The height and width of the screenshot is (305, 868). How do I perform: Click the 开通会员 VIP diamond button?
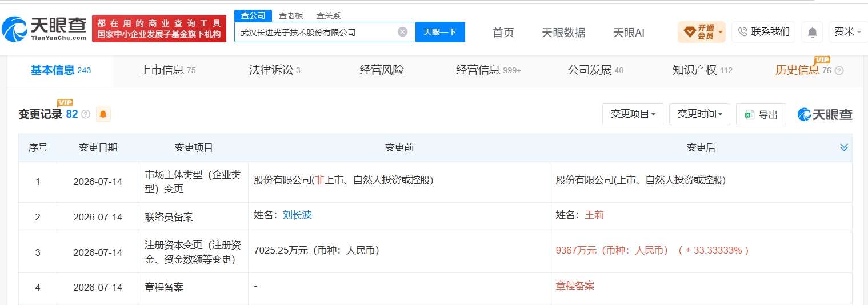702,32
